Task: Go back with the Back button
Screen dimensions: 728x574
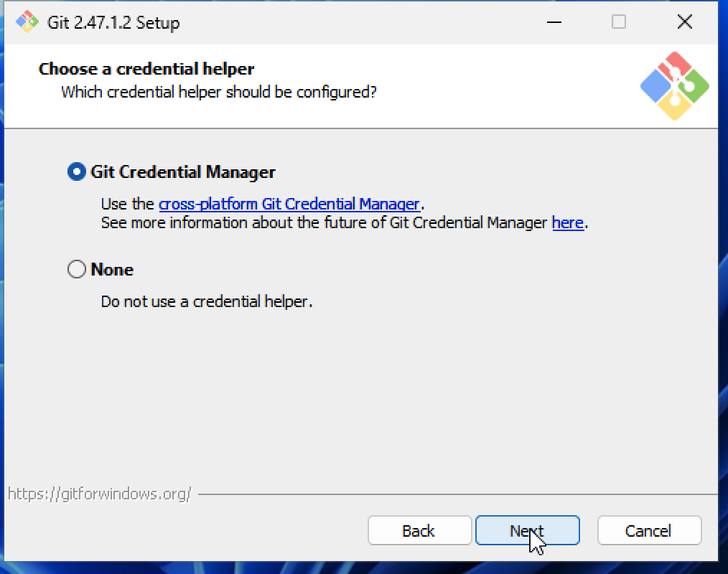Action: click(419, 530)
